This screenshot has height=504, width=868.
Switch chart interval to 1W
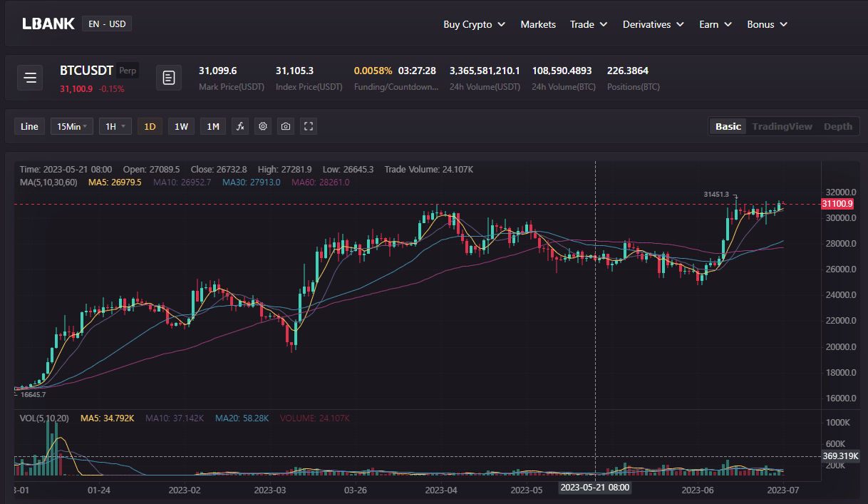[181, 126]
